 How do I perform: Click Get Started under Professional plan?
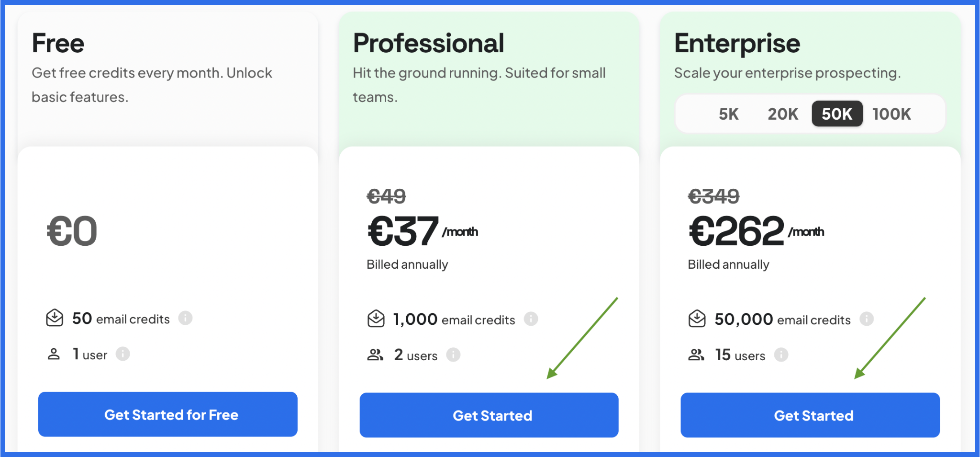click(x=489, y=415)
